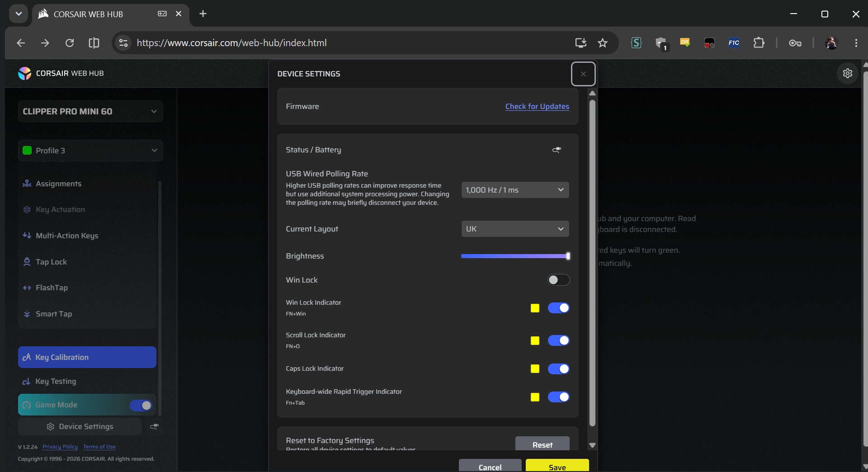
Task: Toggle the Scroll Lock Indicator switch
Action: pyautogui.click(x=558, y=340)
